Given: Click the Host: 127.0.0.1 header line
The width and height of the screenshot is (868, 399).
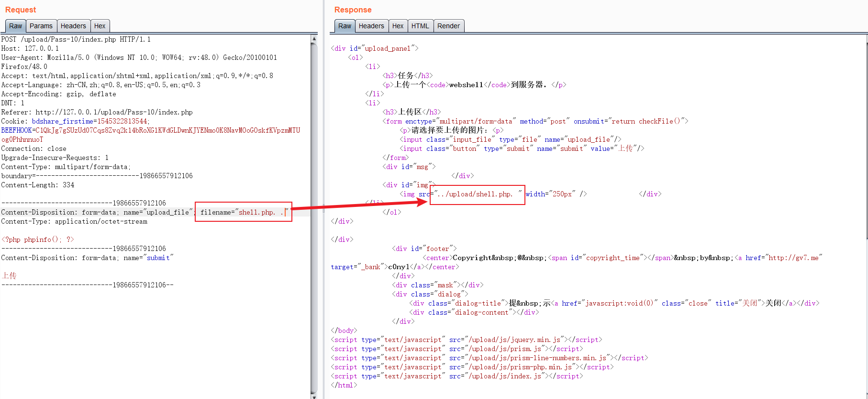Looking at the screenshot, I should tap(30, 48).
